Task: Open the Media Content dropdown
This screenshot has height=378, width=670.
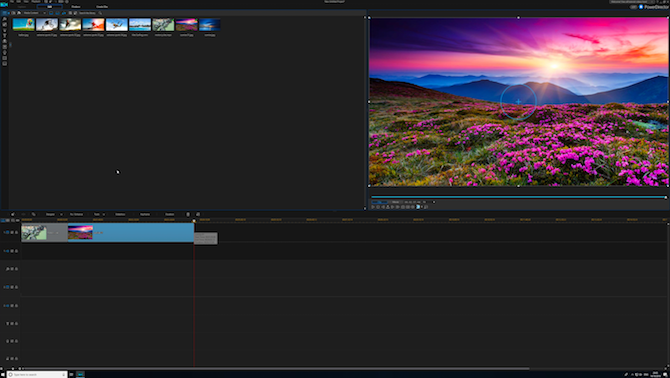Action: click(35, 13)
